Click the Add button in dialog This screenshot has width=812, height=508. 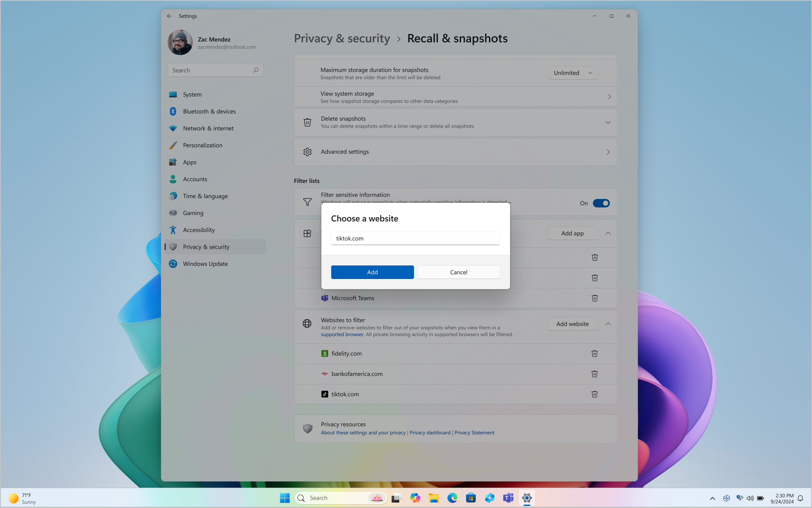[373, 272]
